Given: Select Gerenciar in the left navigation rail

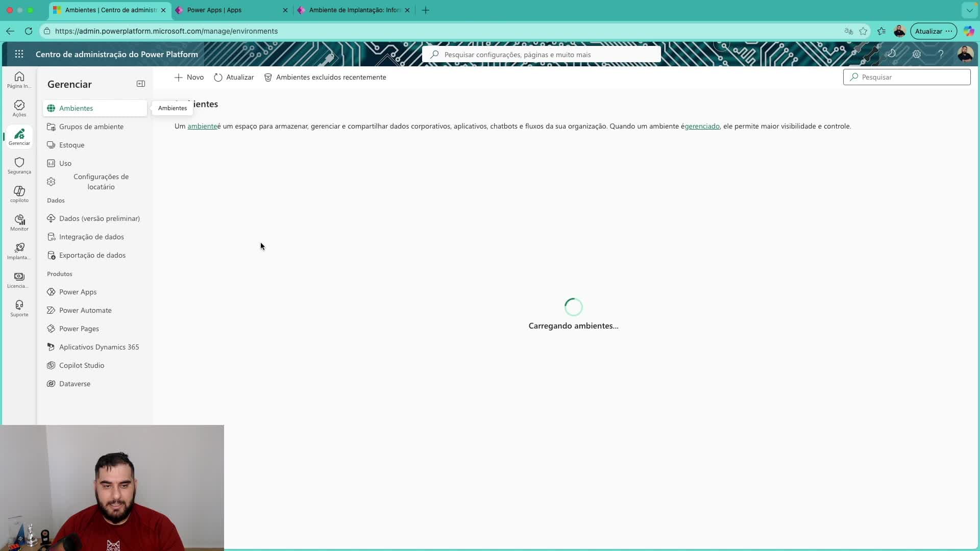Looking at the screenshot, I should [x=19, y=136].
